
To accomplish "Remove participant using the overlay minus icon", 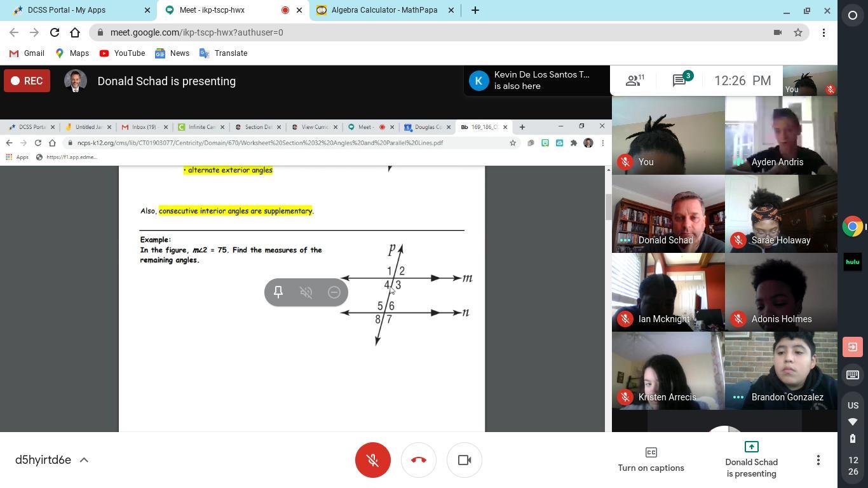I will [x=334, y=292].
